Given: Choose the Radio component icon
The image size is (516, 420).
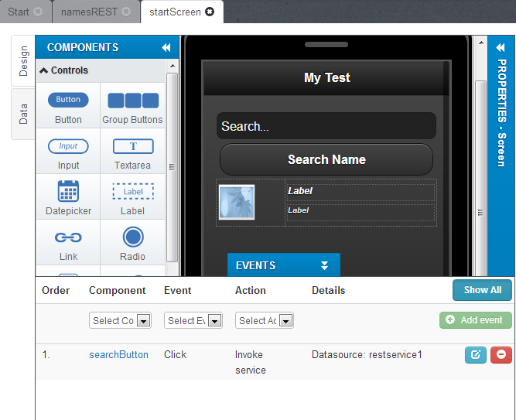Looking at the screenshot, I should [132, 237].
